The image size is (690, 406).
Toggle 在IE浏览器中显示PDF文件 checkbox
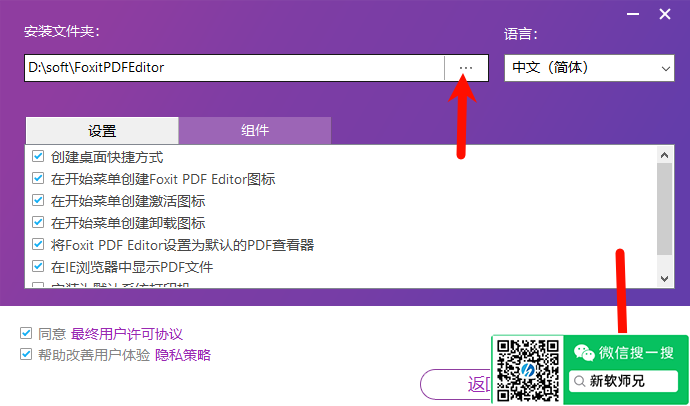[x=38, y=266]
